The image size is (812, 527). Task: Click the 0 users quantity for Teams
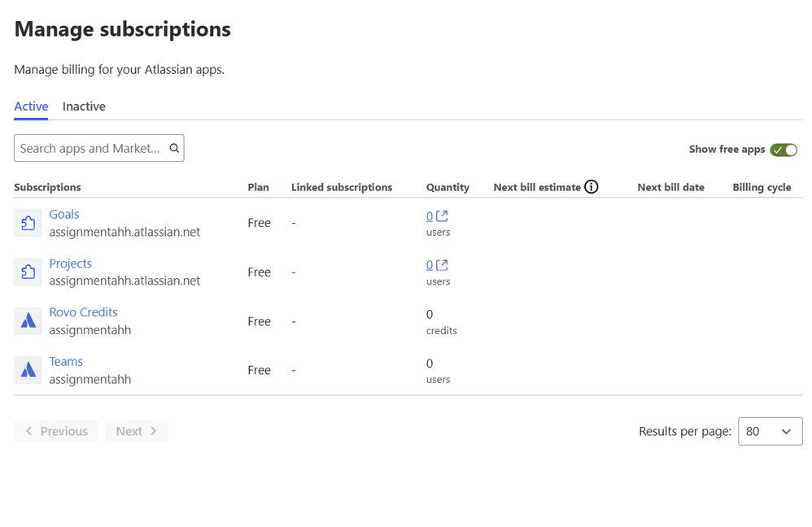click(x=438, y=371)
